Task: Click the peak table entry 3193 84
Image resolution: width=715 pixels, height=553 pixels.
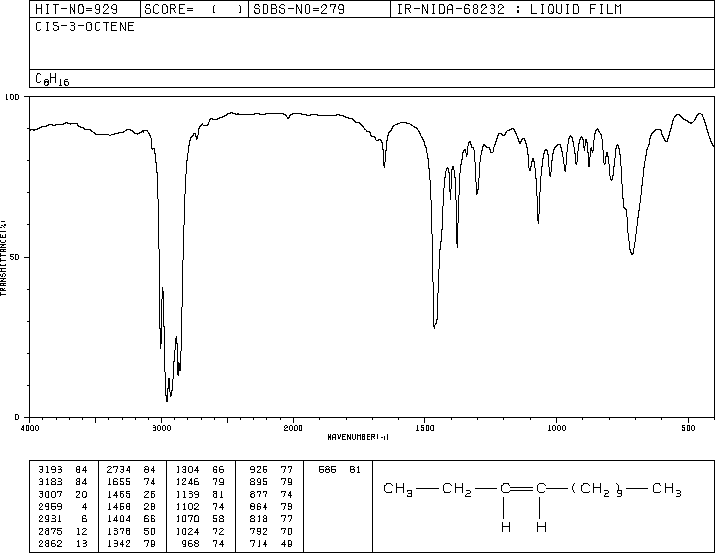Action: click(x=63, y=470)
